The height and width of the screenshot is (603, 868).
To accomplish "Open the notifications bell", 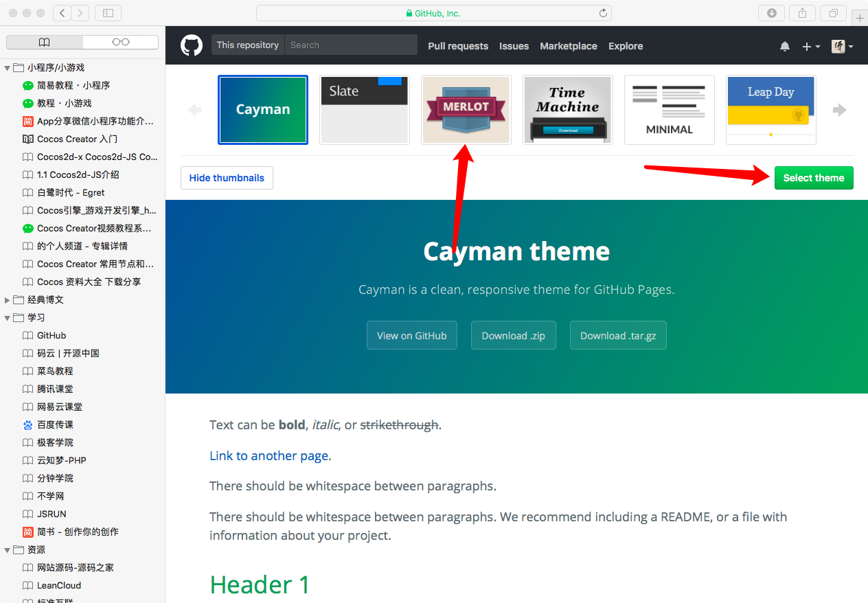I will (x=785, y=46).
